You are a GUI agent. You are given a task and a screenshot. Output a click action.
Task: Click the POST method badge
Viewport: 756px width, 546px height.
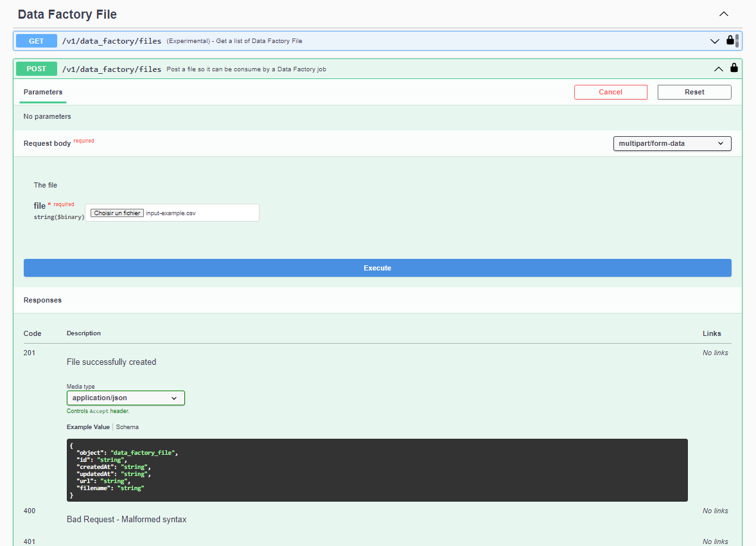(37, 69)
